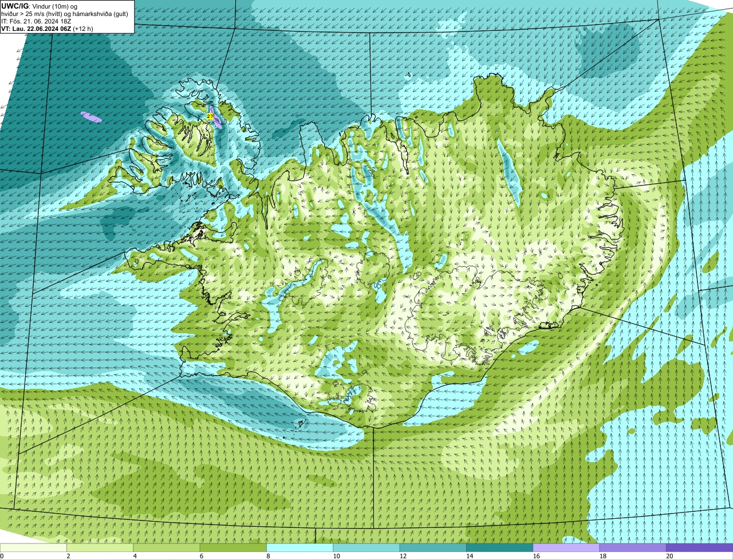This screenshot has width=733, height=560.
Task: Click the light green 2–4 m/s legend swatch
Action: pos(100,547)
